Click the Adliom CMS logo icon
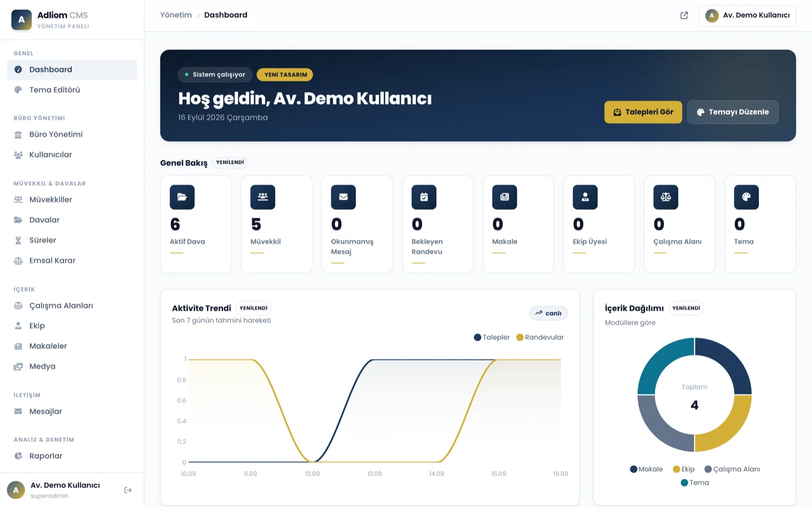The height and width of the screenshot is (507, 812). click(22, 19)
